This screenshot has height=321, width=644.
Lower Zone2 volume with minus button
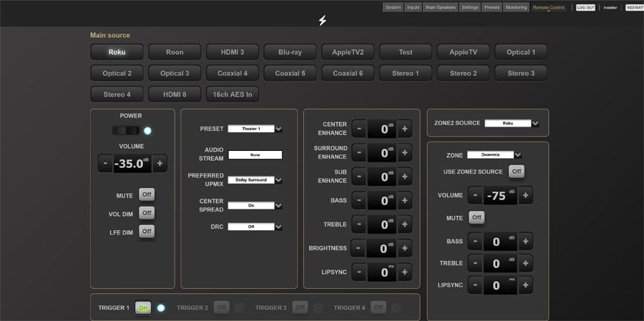pyautogui.click(x=475, y=195)
